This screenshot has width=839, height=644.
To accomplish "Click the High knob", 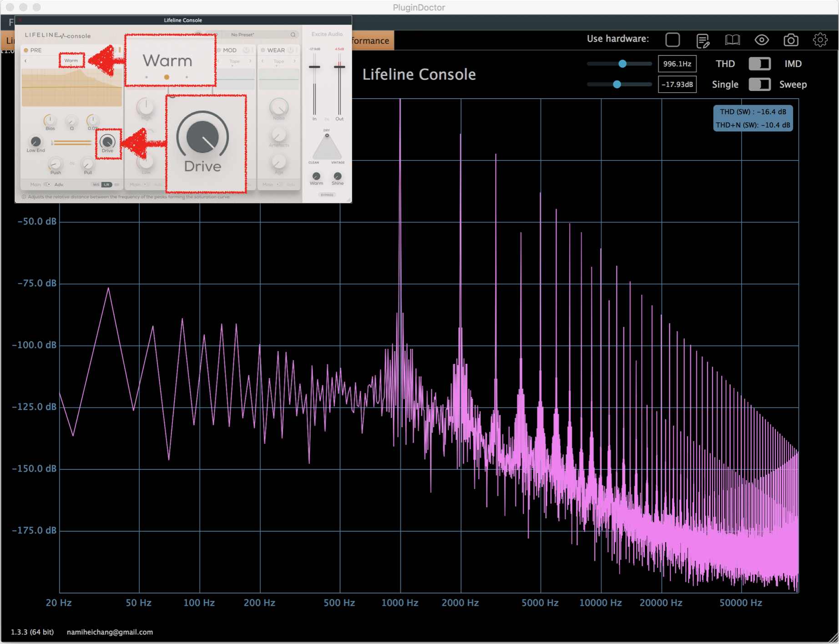I will click(x=146, y=106).
